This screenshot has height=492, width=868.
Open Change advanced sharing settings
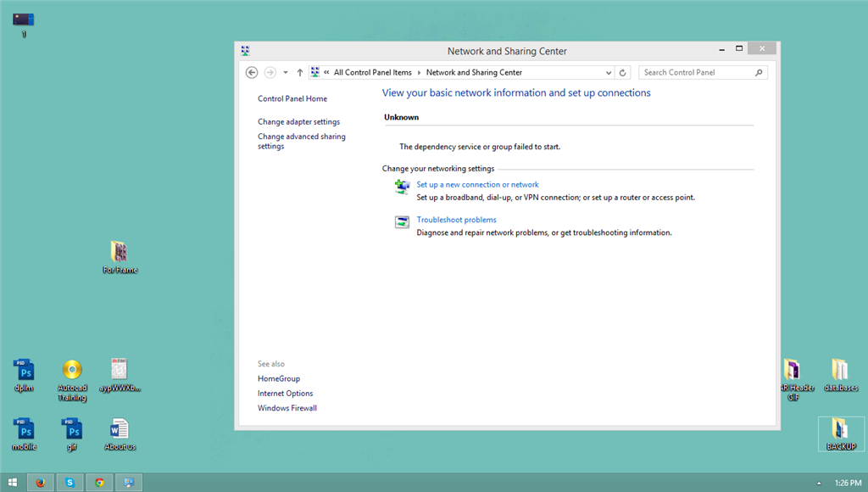pos(302,142)
